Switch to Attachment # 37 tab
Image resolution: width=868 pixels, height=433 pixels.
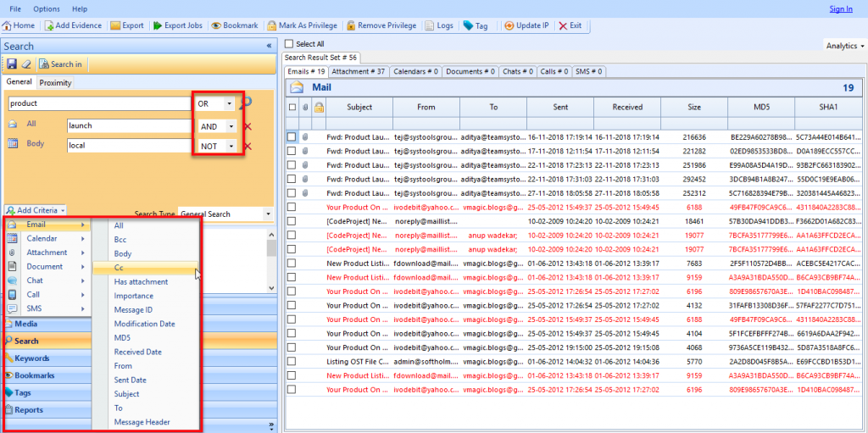[359, 71]
